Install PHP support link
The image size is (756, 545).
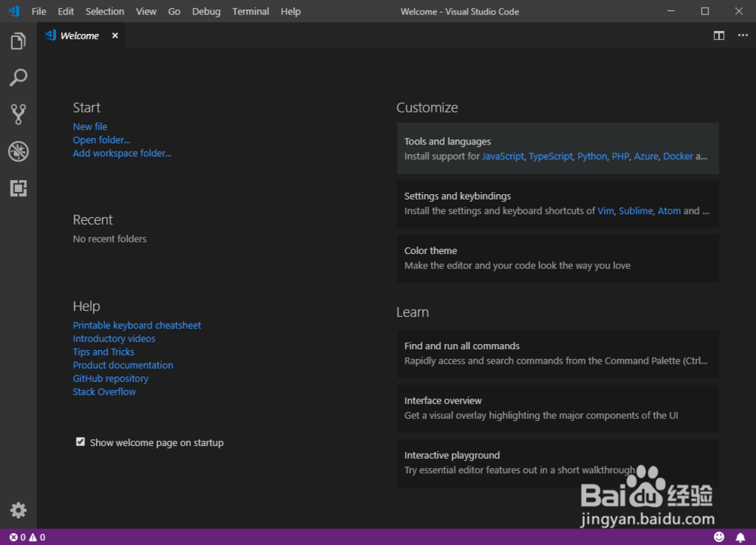tap(620, 156)
